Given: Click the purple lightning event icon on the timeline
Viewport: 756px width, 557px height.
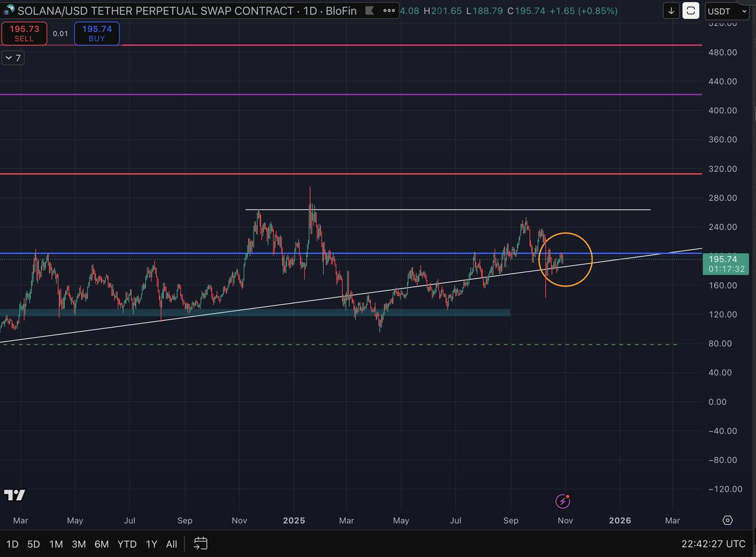Looking at the screenshot, I should 563,502.
